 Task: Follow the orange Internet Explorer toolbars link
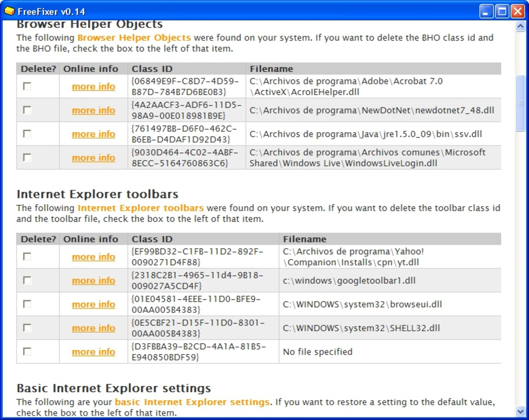pos(140,207)
